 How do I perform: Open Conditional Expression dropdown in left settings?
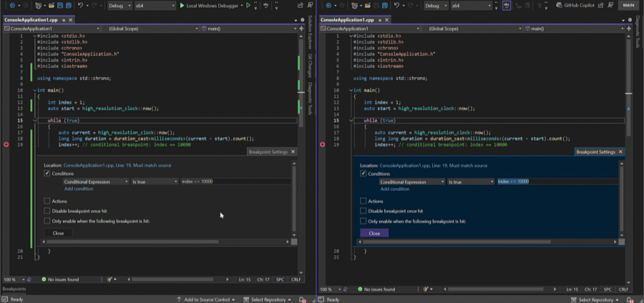click(96, 182)
